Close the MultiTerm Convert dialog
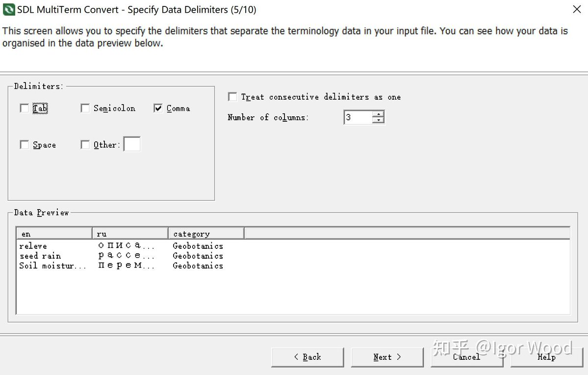Screen dimensions: 588x375 (577, 9)
